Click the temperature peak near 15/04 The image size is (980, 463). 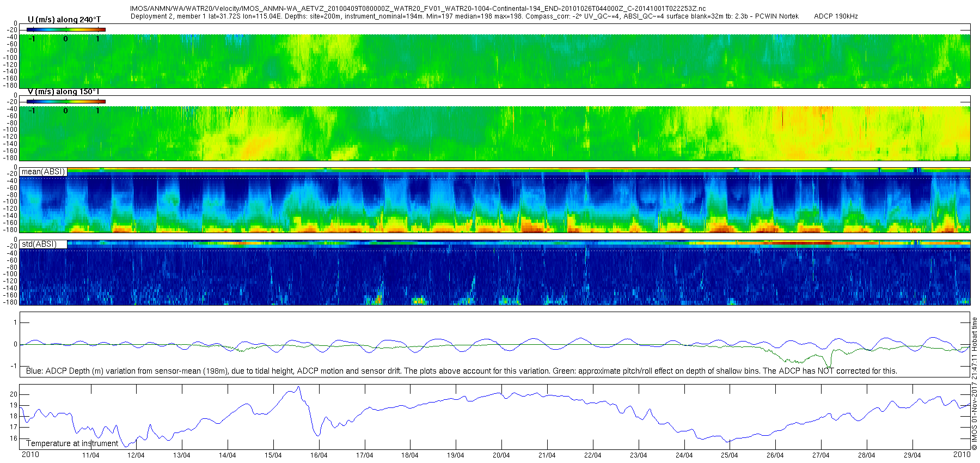(x=298, y=387)
